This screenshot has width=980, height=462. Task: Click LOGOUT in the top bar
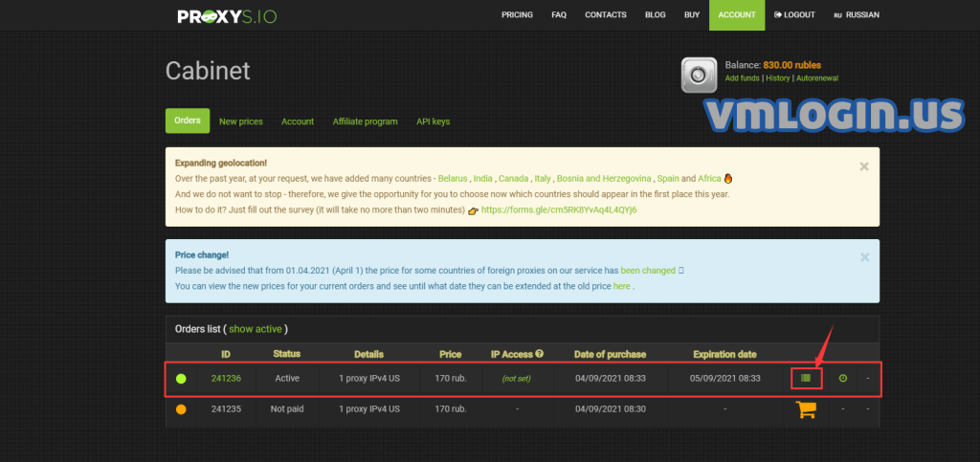(x=794, y=15)
